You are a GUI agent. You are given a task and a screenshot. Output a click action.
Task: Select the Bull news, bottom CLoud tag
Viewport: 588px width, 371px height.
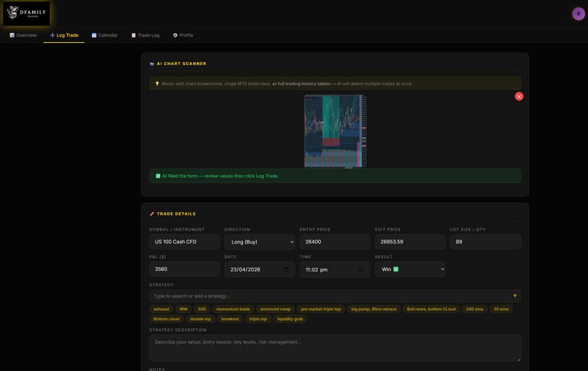[x=431, y=309]
